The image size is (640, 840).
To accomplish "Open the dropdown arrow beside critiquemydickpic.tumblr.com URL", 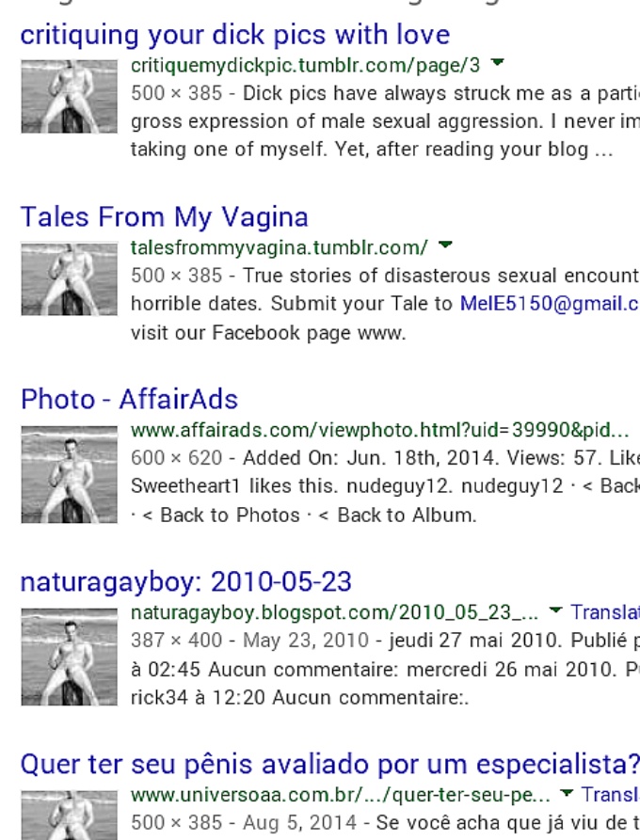I will 498,62.
